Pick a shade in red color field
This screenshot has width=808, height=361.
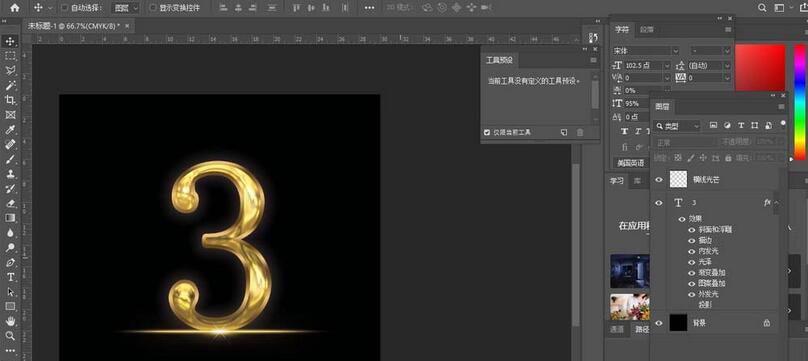click(760, 67)
